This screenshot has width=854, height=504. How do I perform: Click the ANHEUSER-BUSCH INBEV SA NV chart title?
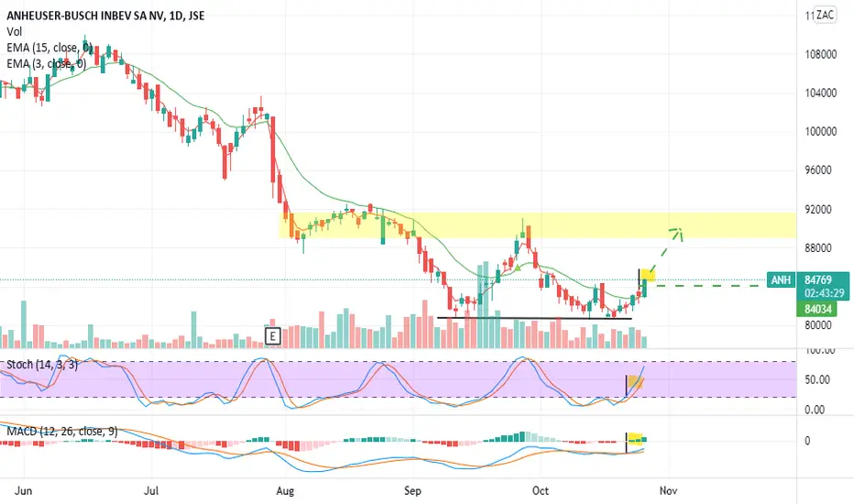pos(105,16)
